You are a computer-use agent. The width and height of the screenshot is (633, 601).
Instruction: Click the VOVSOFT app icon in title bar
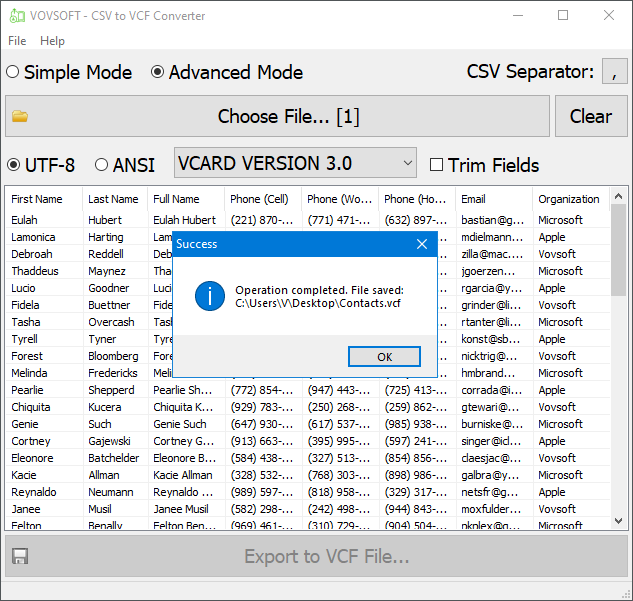pos(17,16)
